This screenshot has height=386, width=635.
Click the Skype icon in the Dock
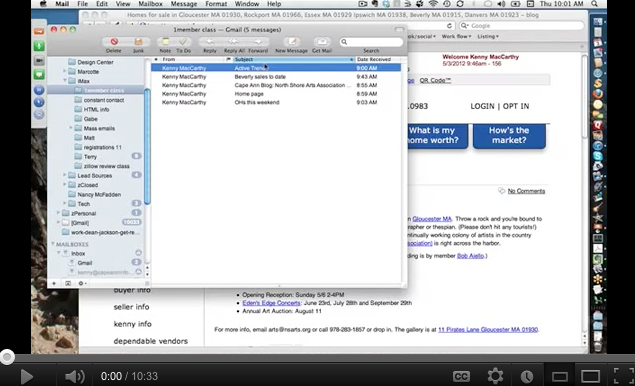coord(598,156)
